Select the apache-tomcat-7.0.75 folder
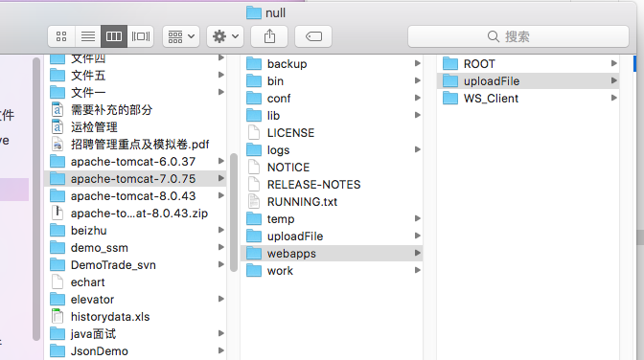The height and width of the screenshot is (360, 644). (x=135, y=178)
